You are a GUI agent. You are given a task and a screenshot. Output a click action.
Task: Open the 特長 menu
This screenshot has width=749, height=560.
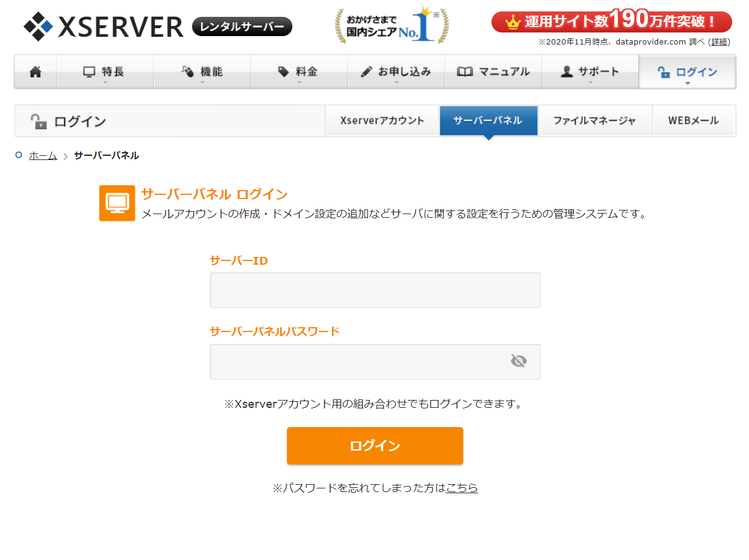point(105,72)
